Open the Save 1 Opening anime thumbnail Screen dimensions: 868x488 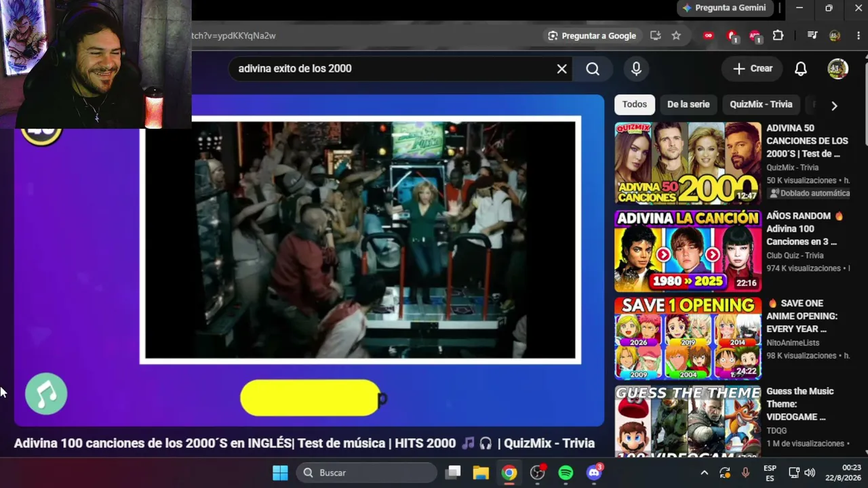[x=688, y=338]
